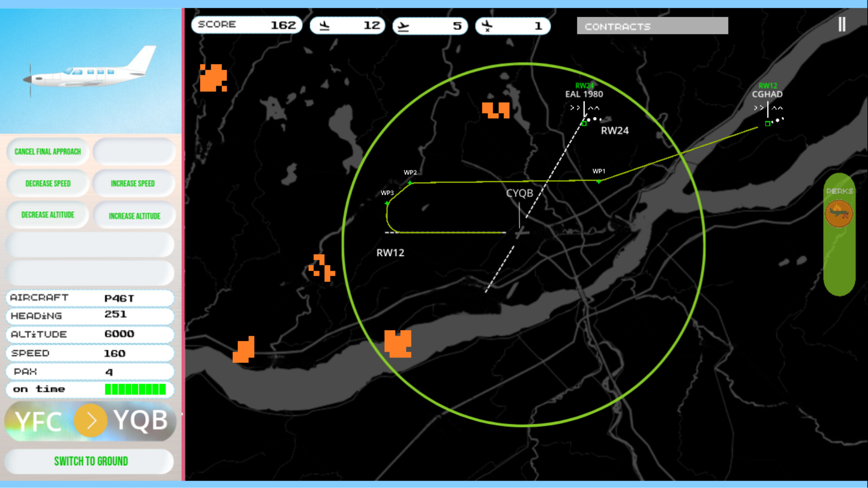Increase the aircraft speed
The height and width of the screenshot is (488, 868).
(133, 183)
